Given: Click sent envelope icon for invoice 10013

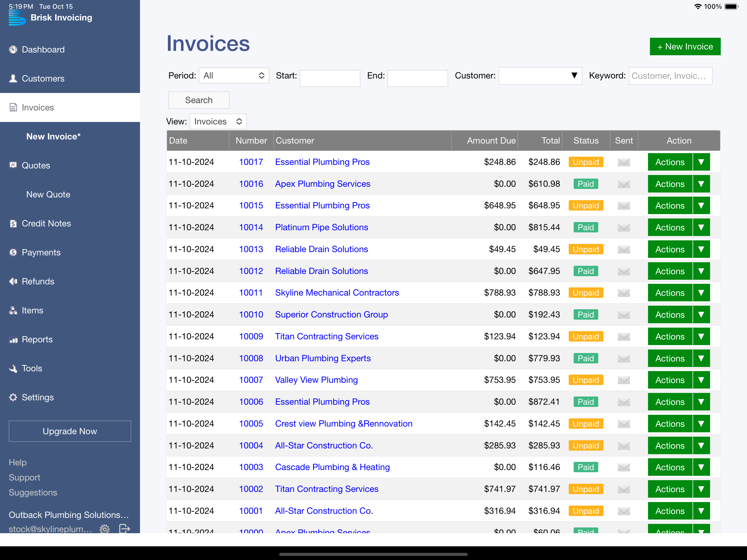Looking at the screenshot, I should 624,249.
